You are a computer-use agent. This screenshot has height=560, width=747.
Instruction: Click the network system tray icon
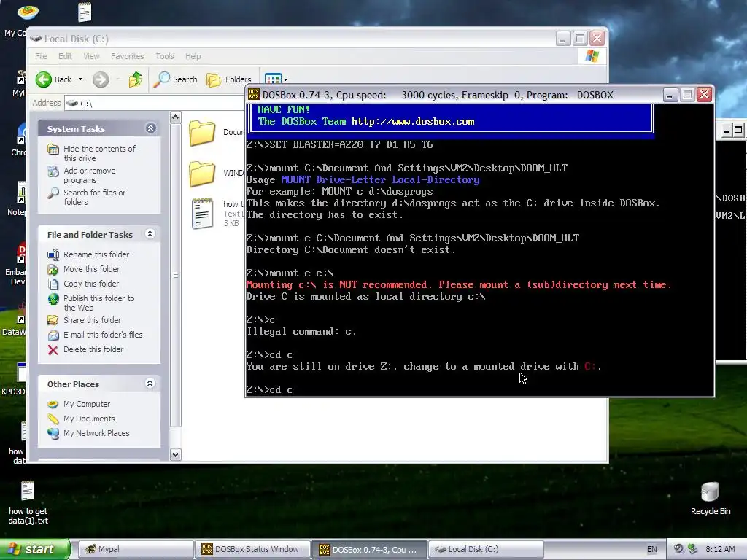tap(693, 549)
